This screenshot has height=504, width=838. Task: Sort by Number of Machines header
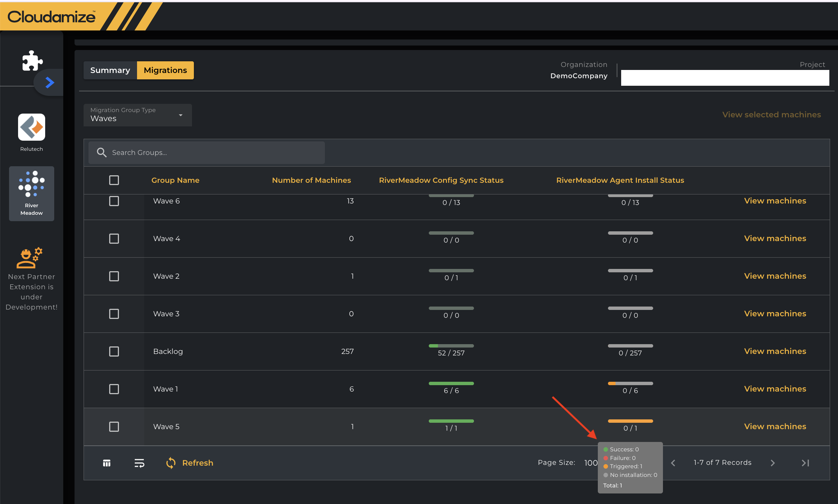click(x=311, y=180)
